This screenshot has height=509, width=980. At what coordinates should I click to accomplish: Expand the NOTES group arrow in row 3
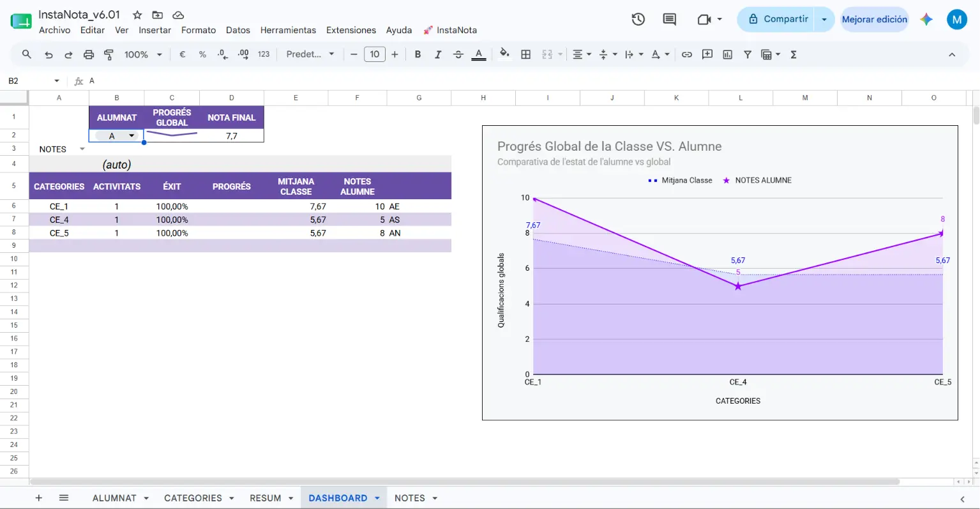point(82,149)
